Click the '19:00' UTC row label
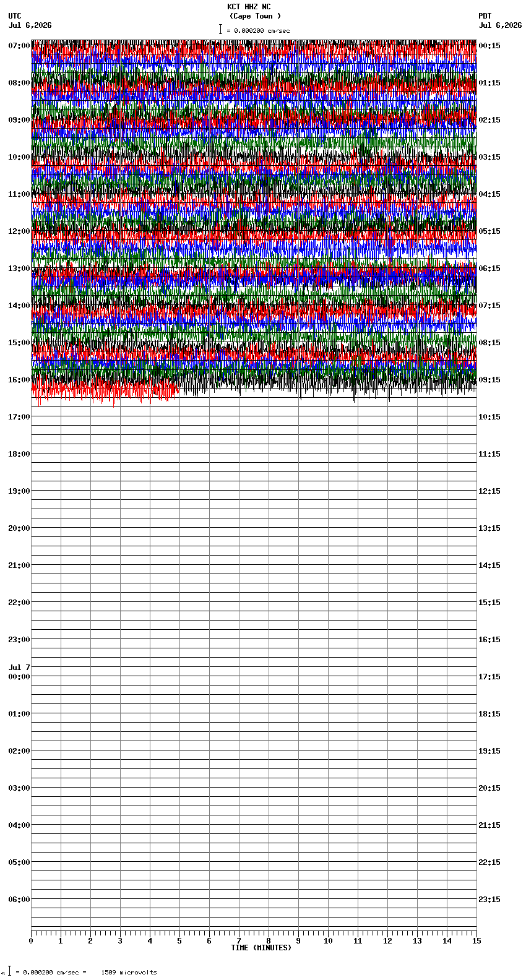 point(19,491)
